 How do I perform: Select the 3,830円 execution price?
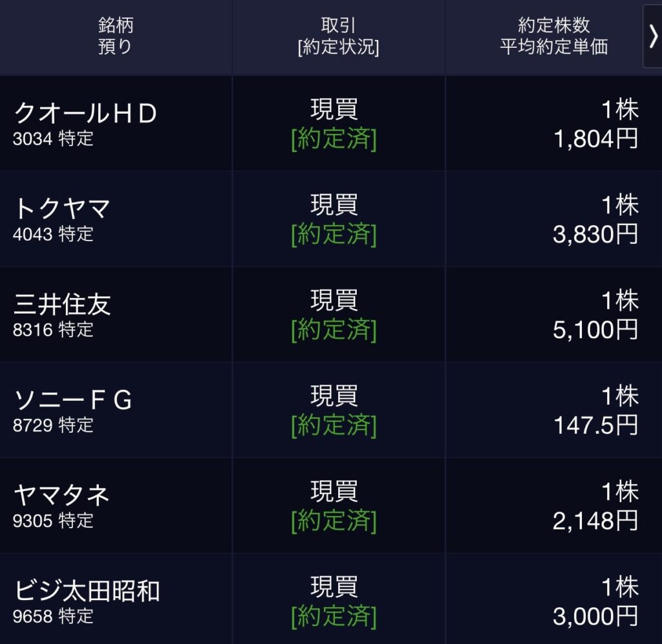[595, 234]
